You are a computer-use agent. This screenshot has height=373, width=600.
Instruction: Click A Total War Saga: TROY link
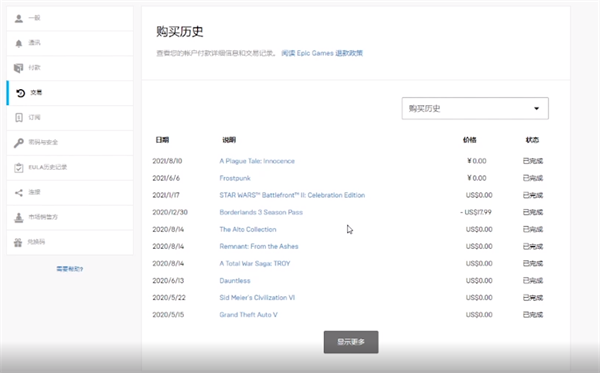[255, 264]
